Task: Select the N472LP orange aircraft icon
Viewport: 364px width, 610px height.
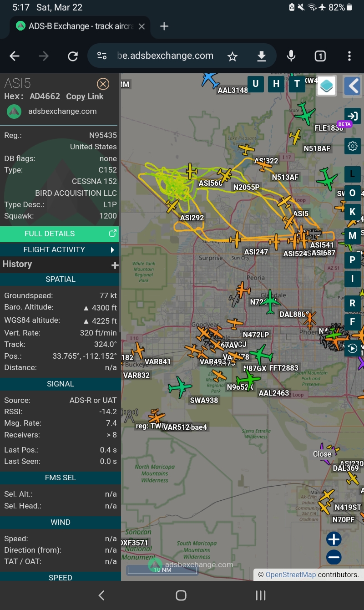Action: point(236,324)
